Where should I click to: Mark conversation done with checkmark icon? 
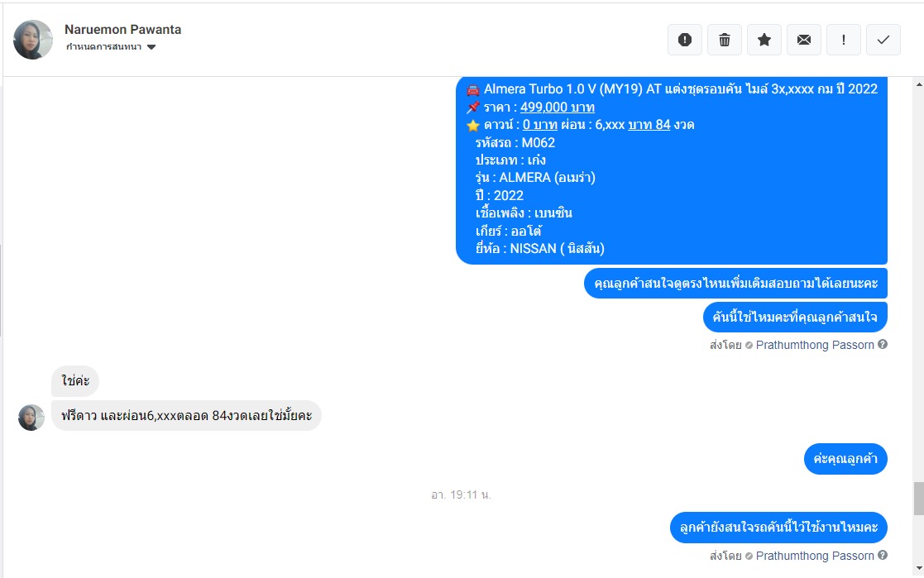883,40
